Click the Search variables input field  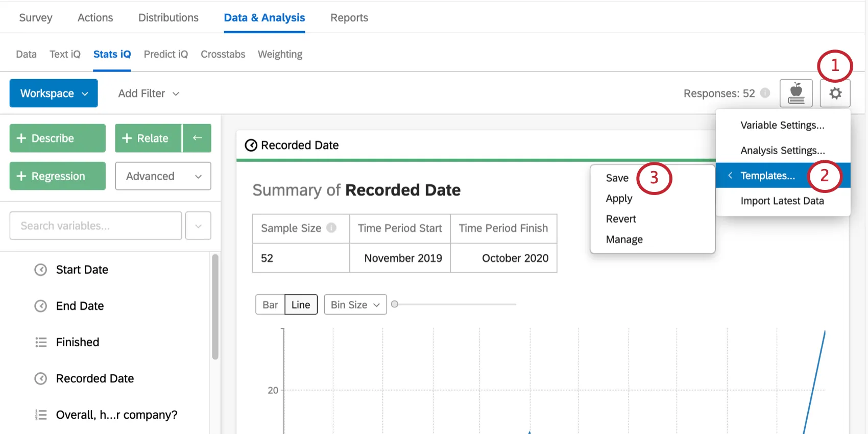click(95, 226)
